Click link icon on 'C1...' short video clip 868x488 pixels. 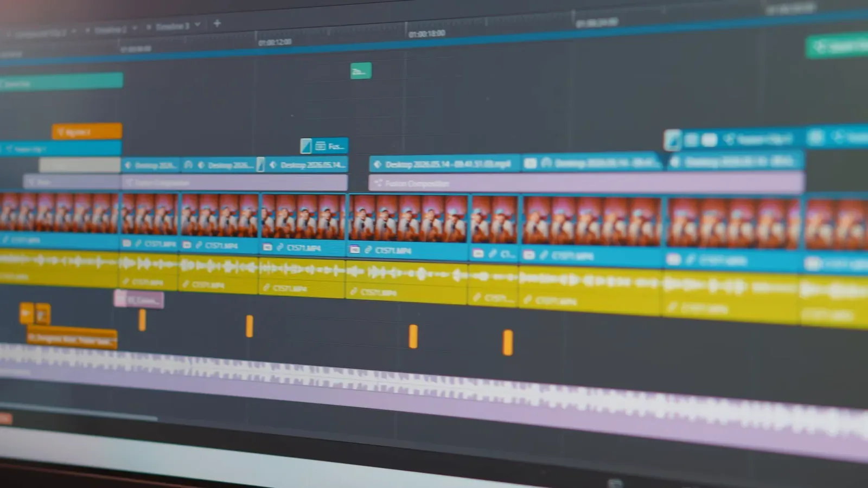(493, 253)
